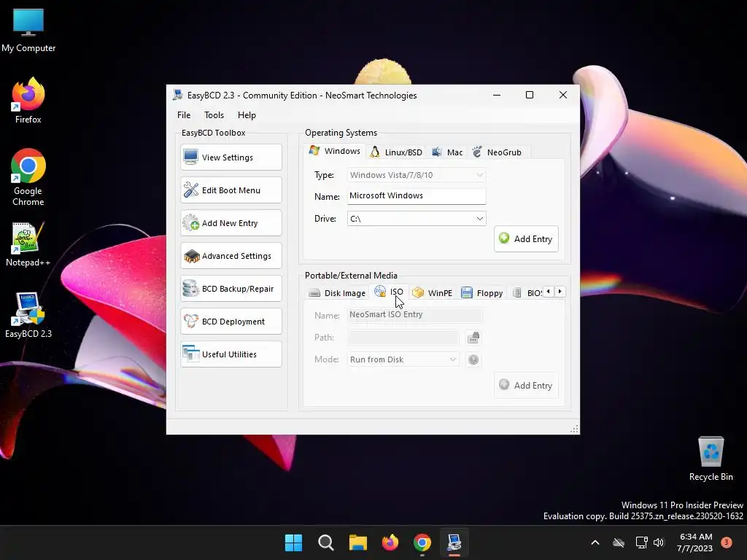Open taskbar Search

326,542
